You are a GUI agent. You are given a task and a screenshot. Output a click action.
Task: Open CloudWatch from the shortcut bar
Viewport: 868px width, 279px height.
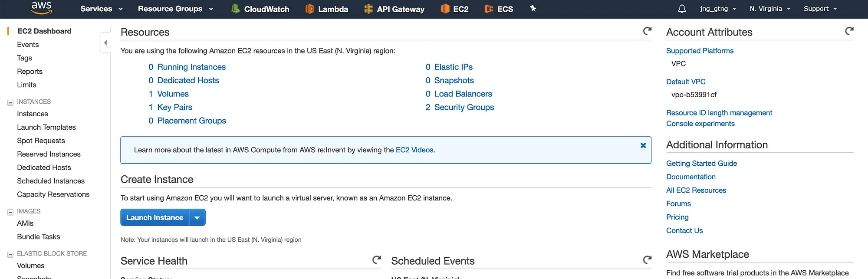(260, 9)
